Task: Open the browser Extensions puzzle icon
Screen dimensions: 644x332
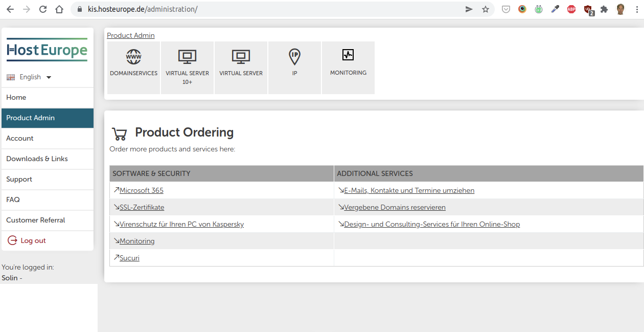Action: 604,9
